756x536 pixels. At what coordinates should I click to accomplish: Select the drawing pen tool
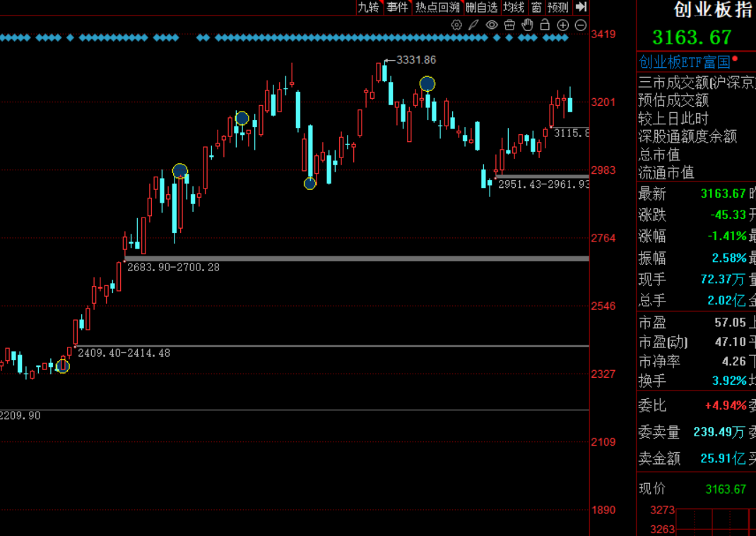(474, 25)
